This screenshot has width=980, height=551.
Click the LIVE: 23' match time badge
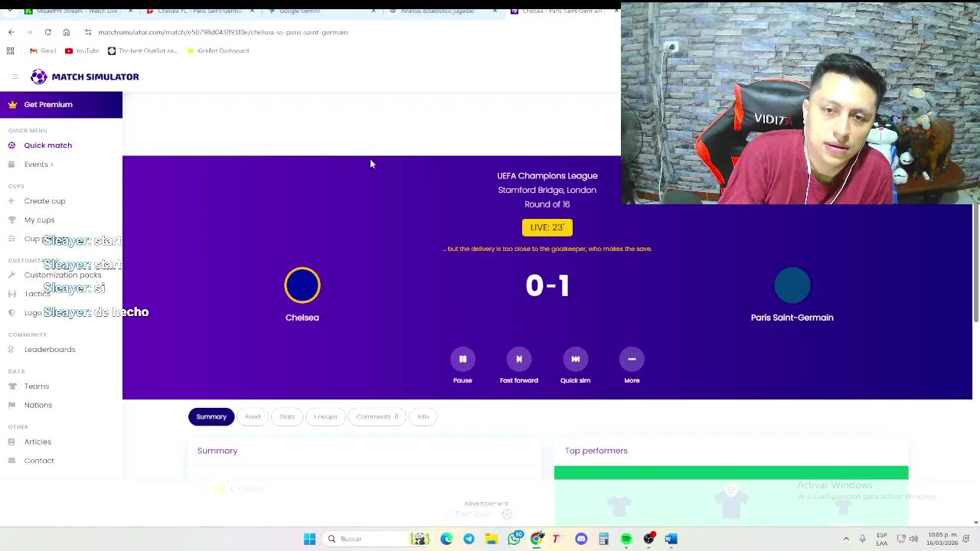point(547,227)
